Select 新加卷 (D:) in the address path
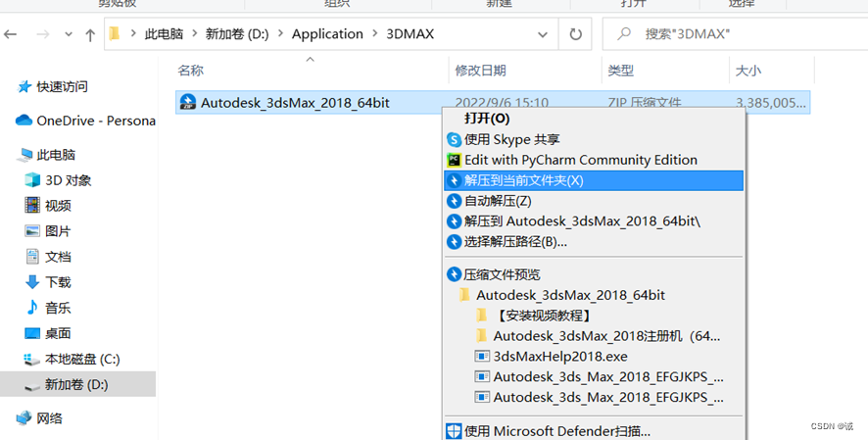The width and height of the screenshot is (868, 440). point(237,33)
